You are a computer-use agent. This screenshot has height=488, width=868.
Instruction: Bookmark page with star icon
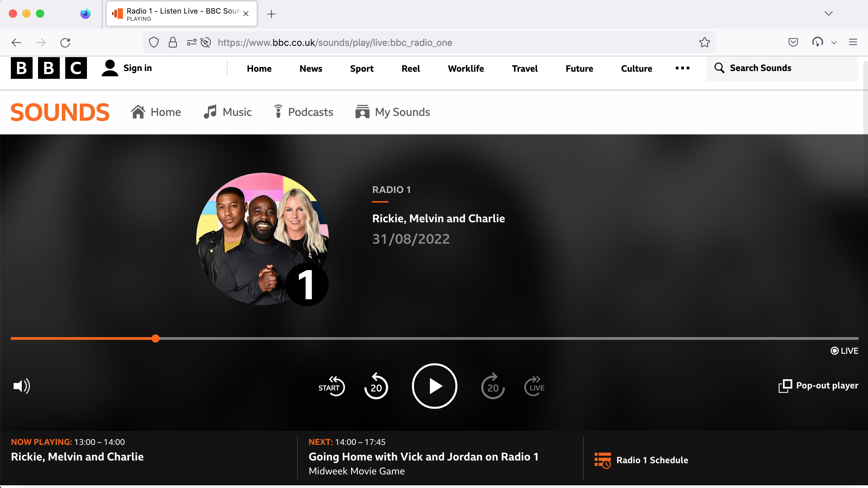coord(704,42)
